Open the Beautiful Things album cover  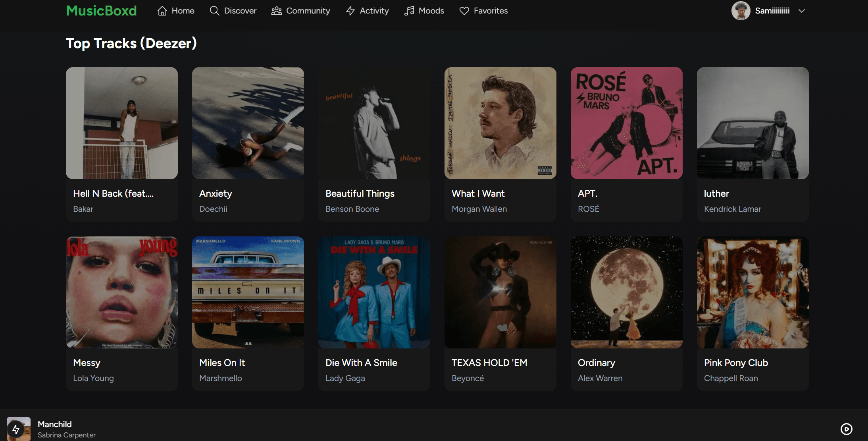(374, 123)
